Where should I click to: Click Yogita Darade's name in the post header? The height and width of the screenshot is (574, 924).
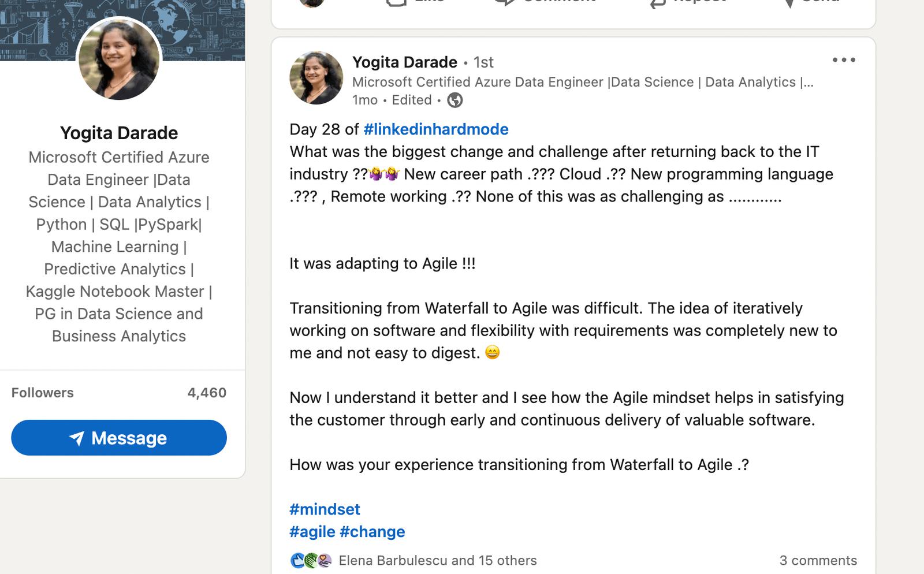tap(404, 62)
